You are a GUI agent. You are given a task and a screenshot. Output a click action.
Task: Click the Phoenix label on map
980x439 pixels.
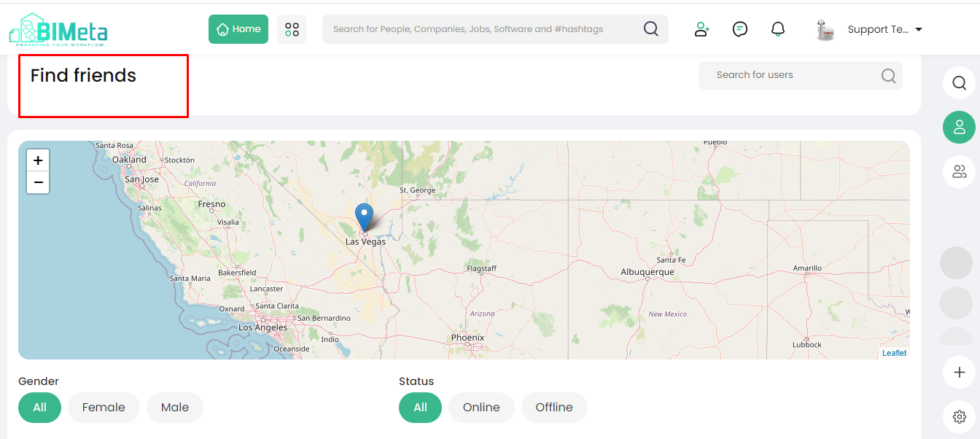coord(467,338)
